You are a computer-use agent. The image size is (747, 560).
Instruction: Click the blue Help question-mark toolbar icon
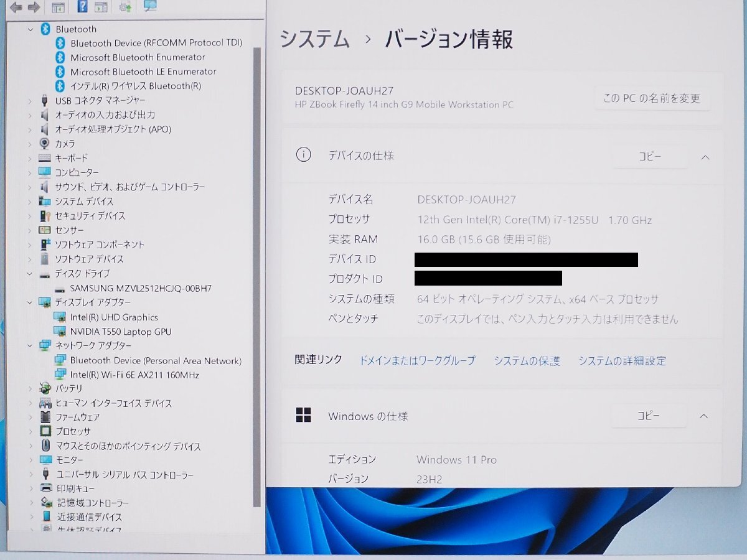tap(82, 7)
